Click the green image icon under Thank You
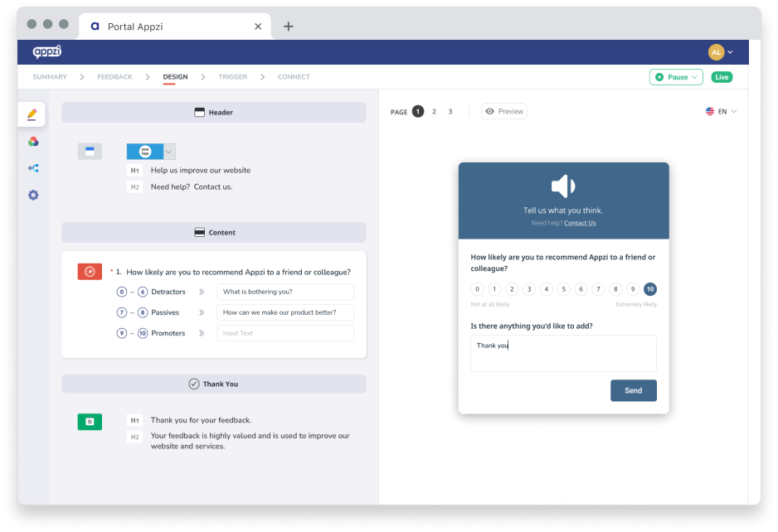778x532 pixels. 90,422
